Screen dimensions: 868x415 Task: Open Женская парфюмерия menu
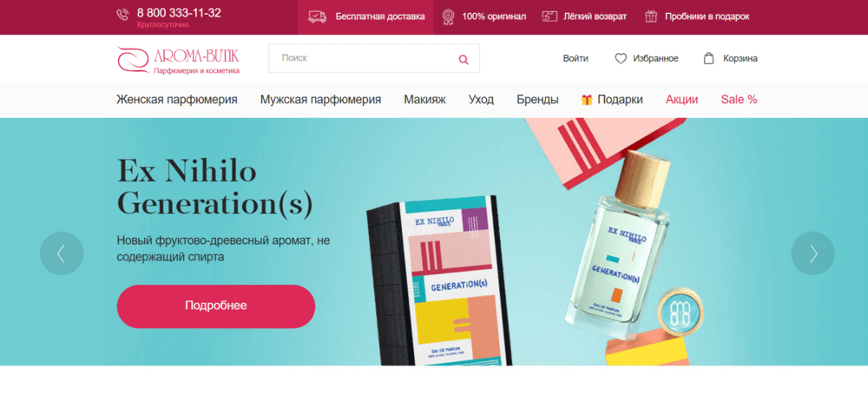(x=176, y=100)
